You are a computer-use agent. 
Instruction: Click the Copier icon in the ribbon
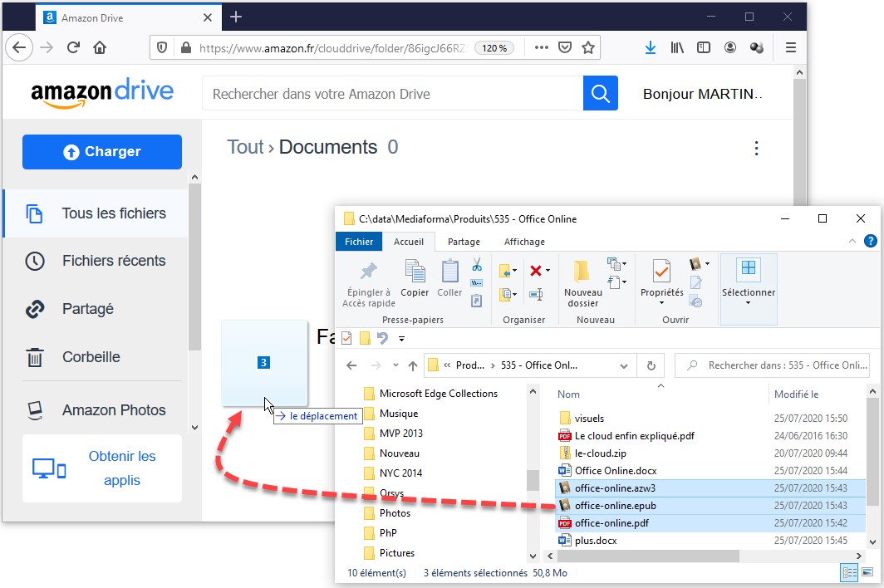(415, 277)
